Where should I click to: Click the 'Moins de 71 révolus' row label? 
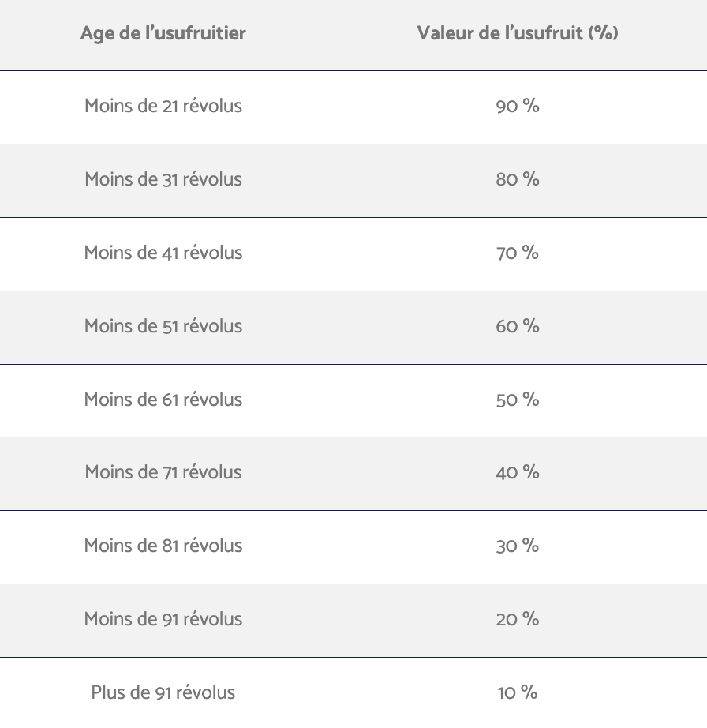point(163,472)
